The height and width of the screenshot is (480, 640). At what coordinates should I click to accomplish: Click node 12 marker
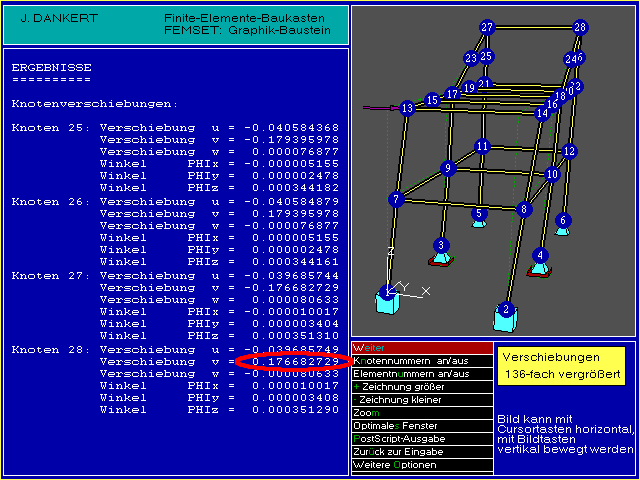point(569,152)
